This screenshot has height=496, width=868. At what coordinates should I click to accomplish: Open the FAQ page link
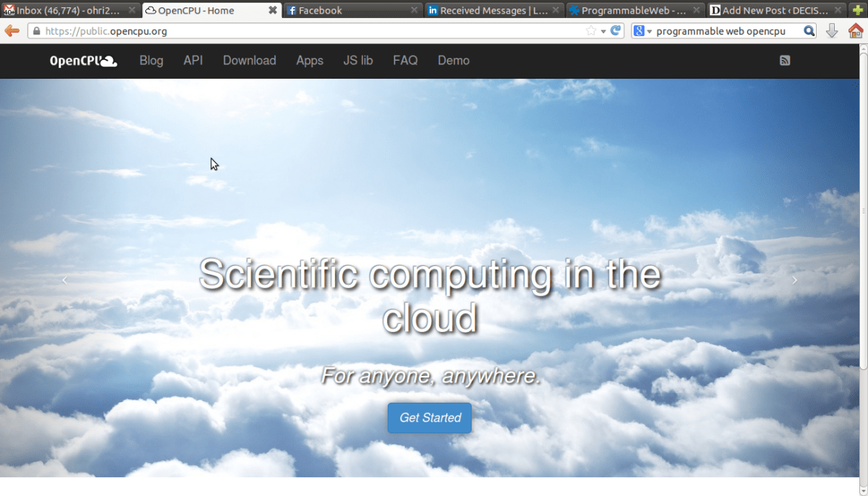click(405, 61)
